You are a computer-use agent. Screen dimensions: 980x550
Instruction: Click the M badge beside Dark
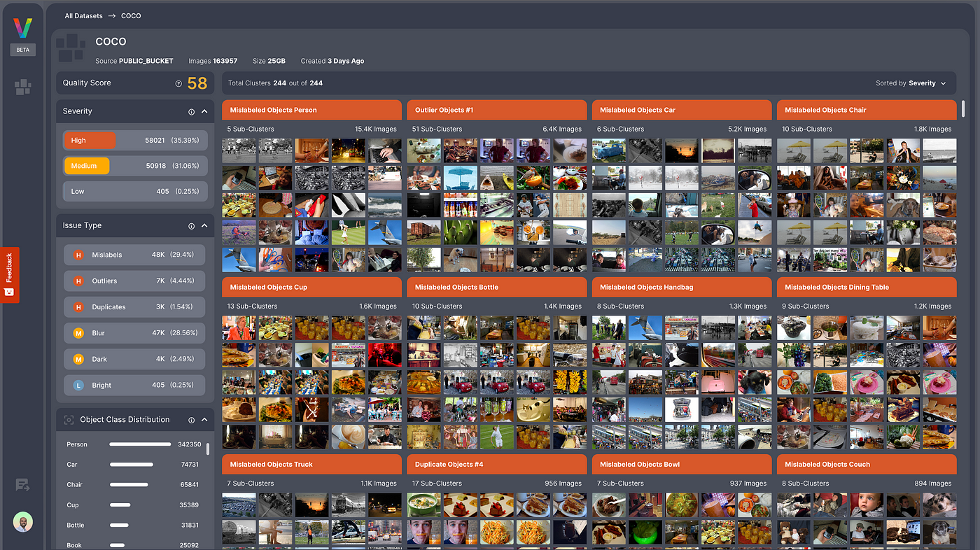(x=78, y=360)
